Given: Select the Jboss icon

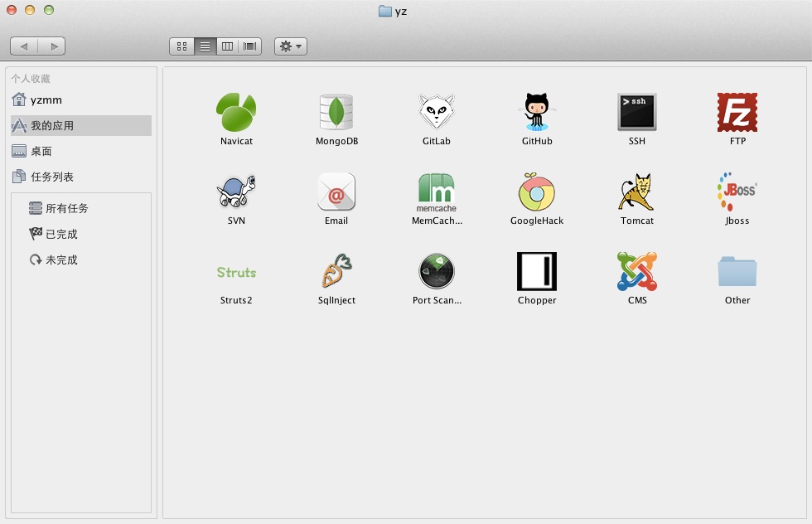Looking at the screenshot, I should click(737, 192).
